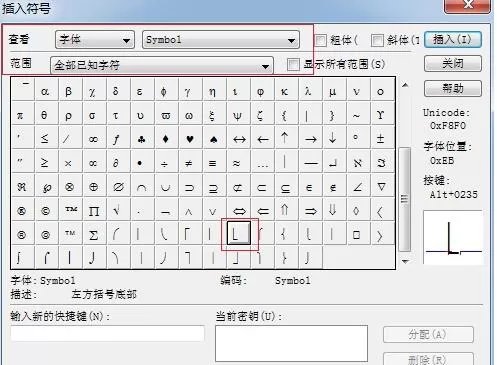Viewport: 497px width, 365px height.
Task: Click the 插入 insert button
Action: [453, 40]
